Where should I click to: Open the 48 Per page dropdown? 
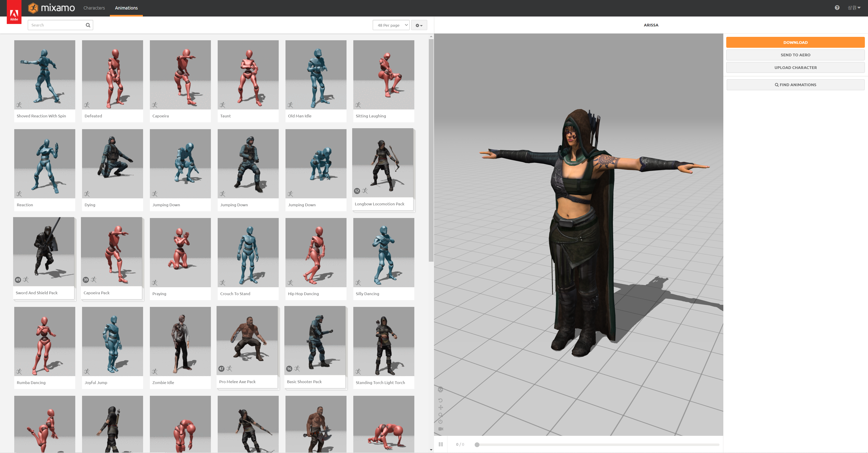391,25
